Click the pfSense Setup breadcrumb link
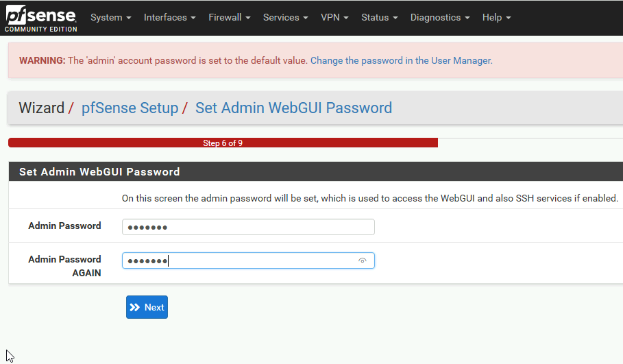623x364 pixels. (130, 108)
